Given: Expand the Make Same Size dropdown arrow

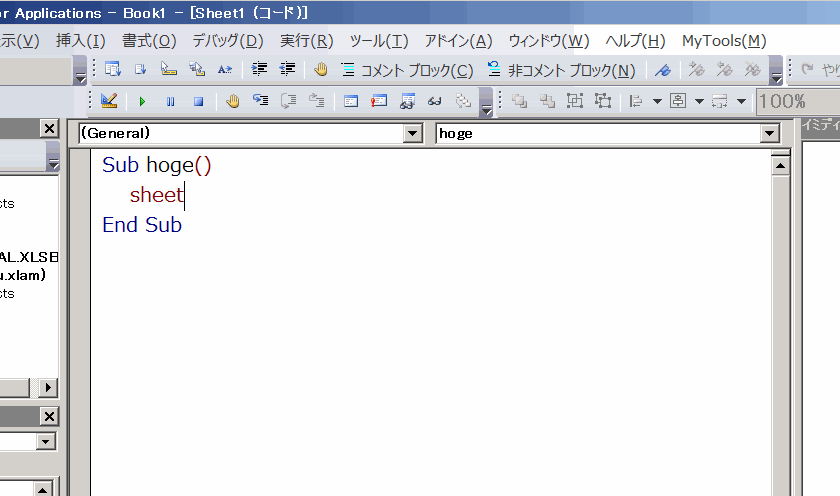Looking at the screenshot, I should click(741, 101).
